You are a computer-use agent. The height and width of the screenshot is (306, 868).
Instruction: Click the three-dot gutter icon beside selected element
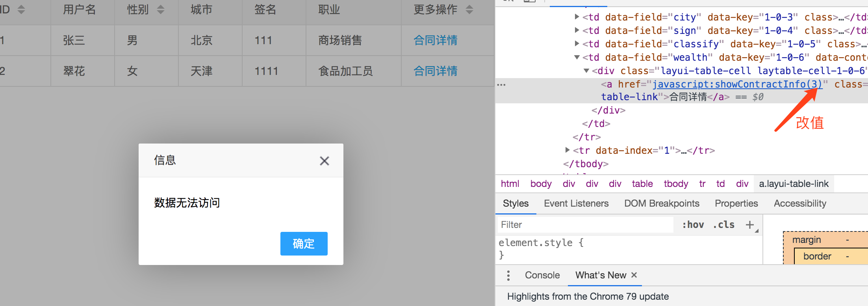[x=501, y=85]
